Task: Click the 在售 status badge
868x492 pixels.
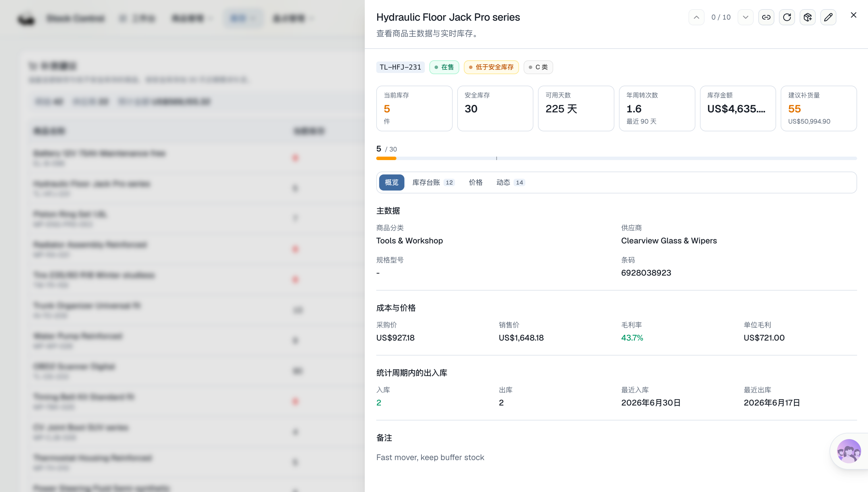Action: [x=444, y=67]
